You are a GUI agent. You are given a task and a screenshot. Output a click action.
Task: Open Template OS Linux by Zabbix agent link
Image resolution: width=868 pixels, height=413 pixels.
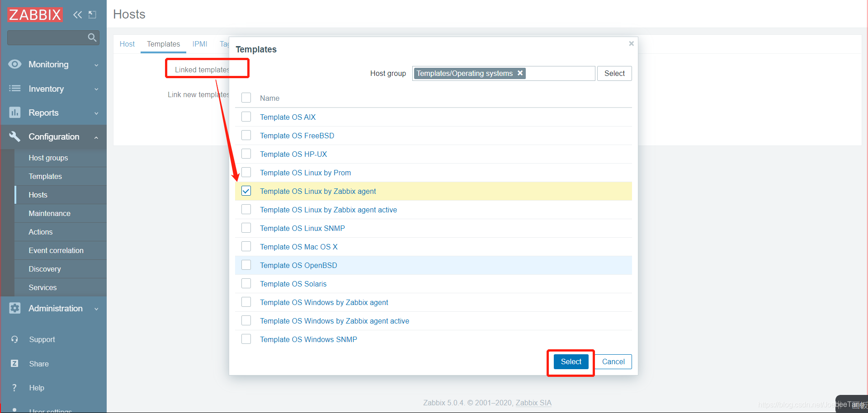coord(318,191)
